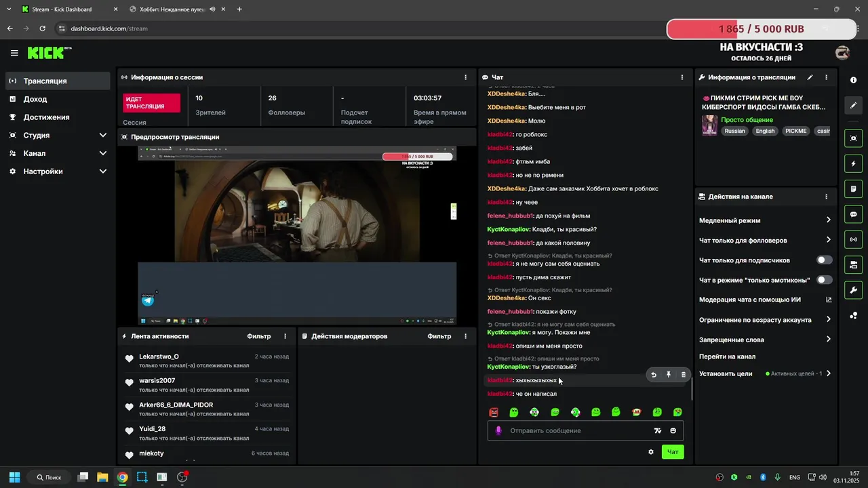868x488 pixels.
Task: Open the browser tab list dropdown
Action: click(9, 9)
